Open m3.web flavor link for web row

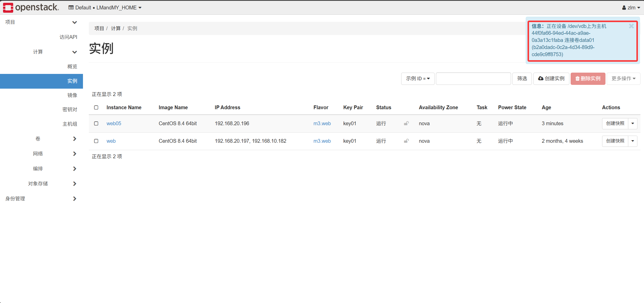coord(322,141)
